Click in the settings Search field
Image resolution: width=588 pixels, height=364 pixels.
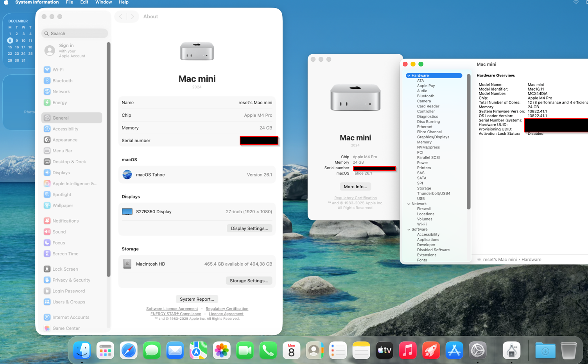click(74, 34)
